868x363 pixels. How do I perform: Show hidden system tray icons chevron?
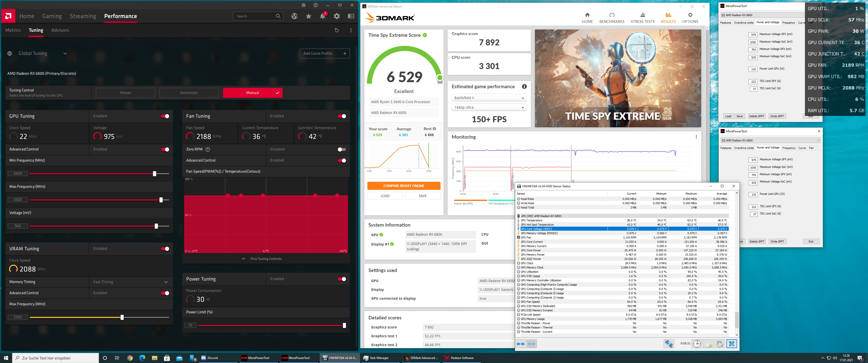tap(823, 358)
